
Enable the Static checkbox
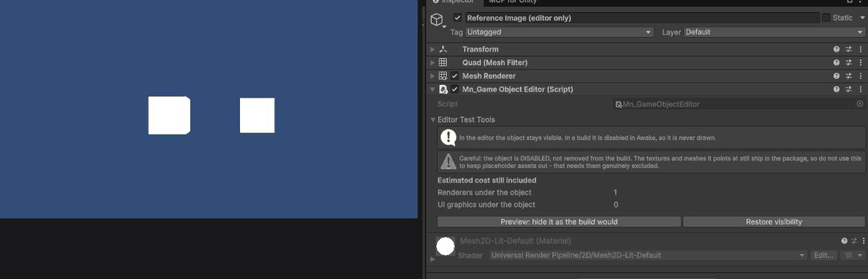coord(826,17)
